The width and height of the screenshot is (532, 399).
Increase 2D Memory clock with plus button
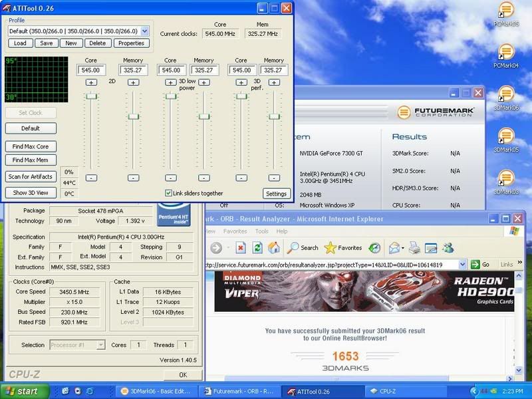(x=134, y=82)
